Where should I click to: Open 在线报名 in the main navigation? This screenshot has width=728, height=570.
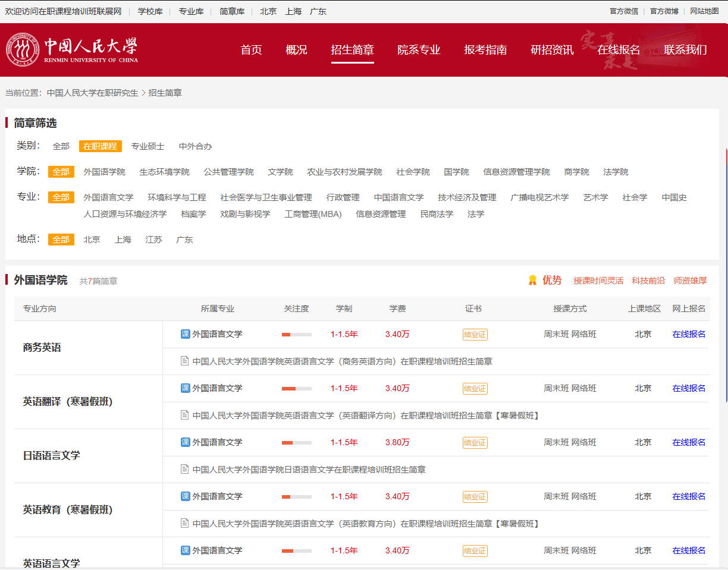tap(619, 50)
